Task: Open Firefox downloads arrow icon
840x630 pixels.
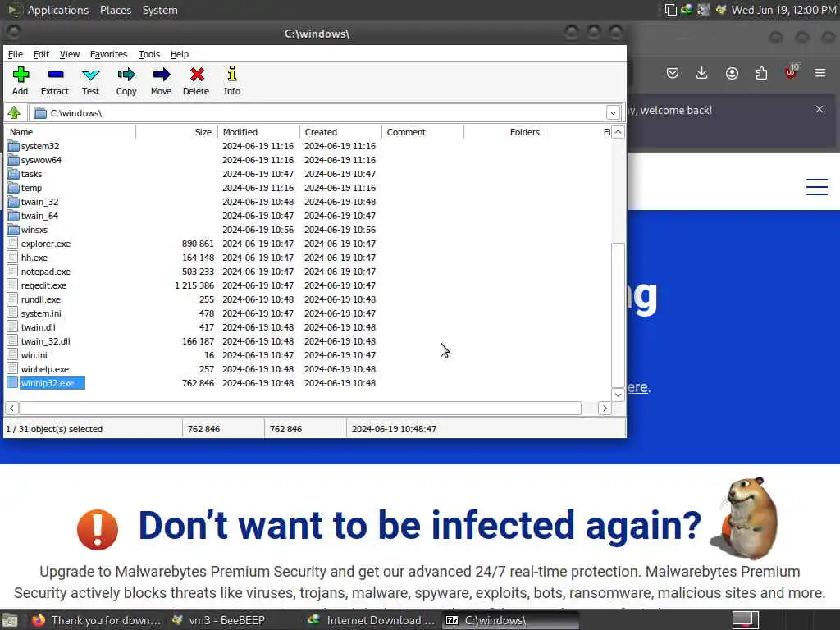Action: pos(702,73)
